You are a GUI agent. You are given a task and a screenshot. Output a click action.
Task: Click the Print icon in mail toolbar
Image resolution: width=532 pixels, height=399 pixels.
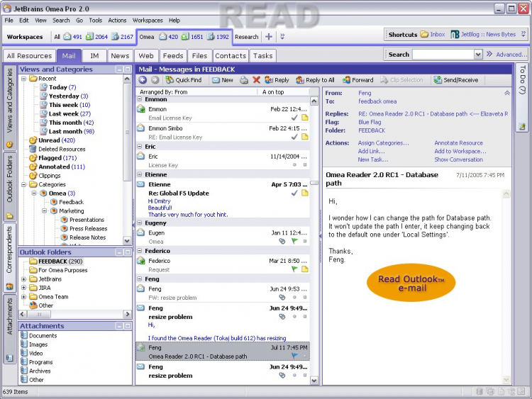(x=243, y=80)
